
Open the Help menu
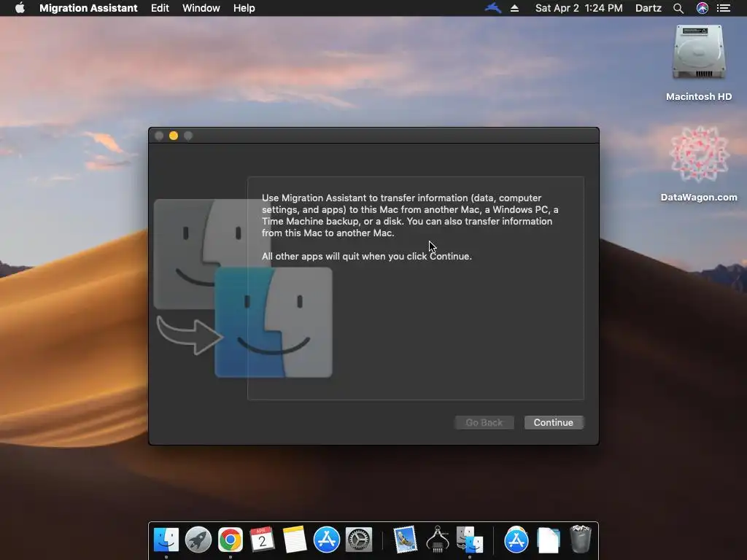pos(244,8)
